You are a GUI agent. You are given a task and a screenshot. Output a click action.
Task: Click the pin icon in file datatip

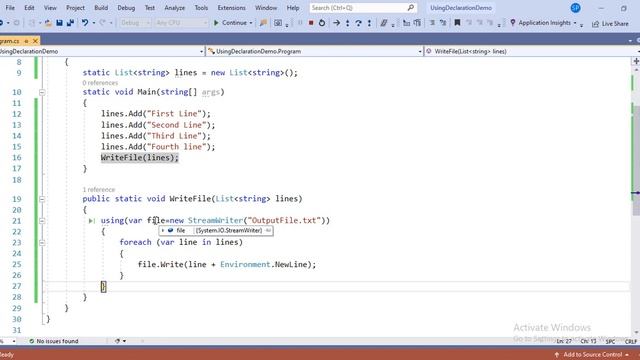point(268,231)
